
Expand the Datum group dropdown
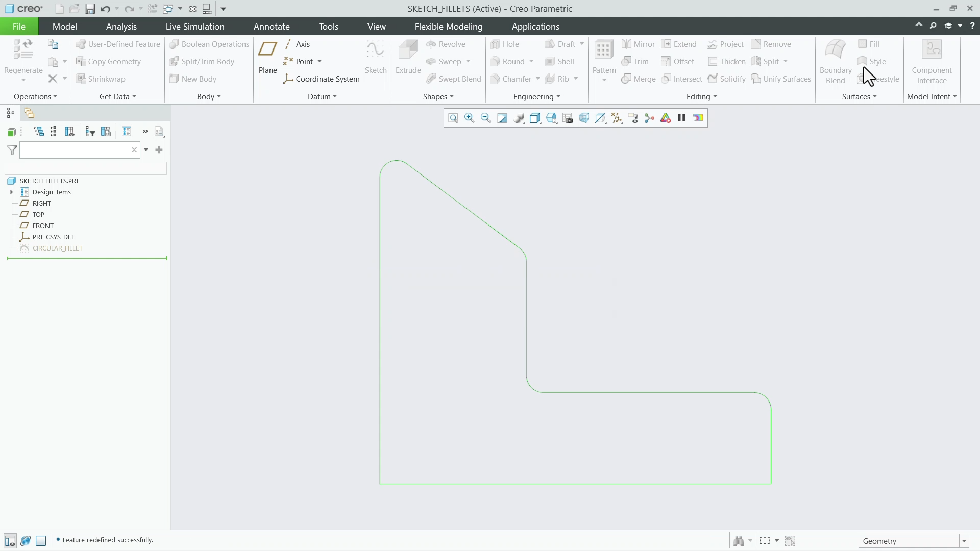pos(322,97)
